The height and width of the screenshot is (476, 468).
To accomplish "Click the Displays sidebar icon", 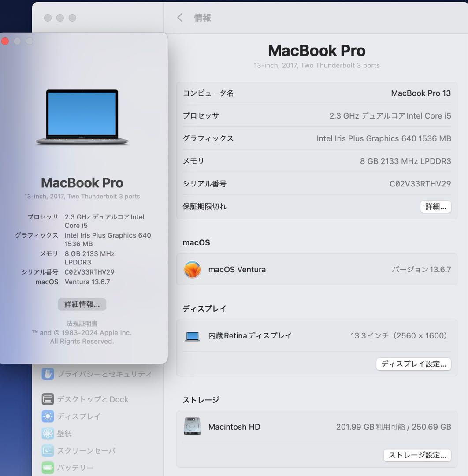I will click(47, 416).
